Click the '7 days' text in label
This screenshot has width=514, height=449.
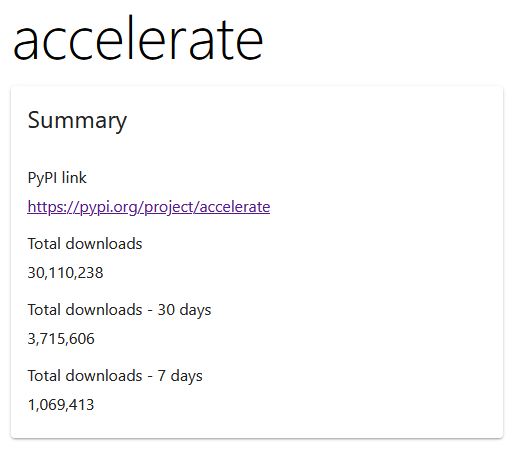click(x=180, y=376)
